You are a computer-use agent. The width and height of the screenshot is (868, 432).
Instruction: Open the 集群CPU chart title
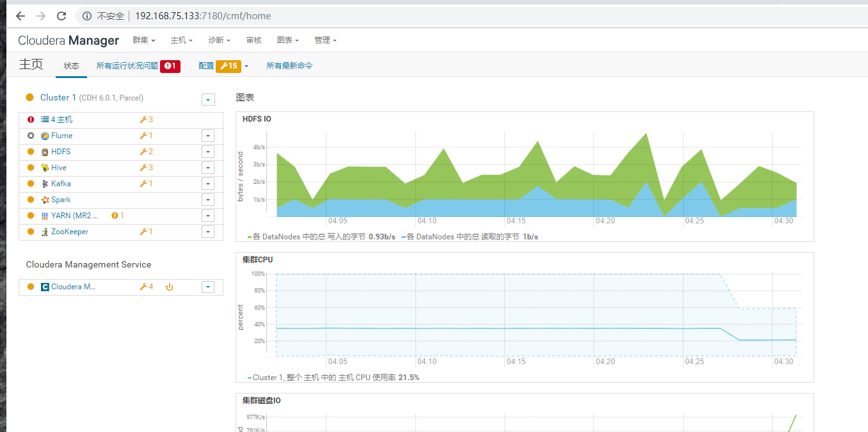257,260
